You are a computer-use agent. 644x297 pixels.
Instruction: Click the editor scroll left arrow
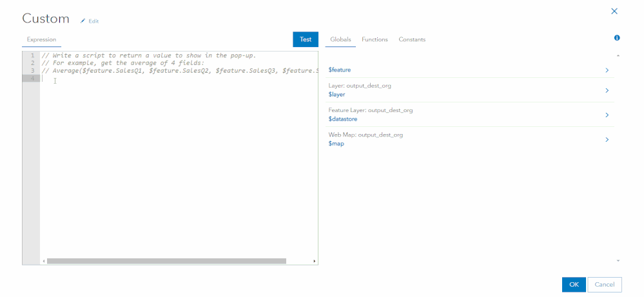44,261
